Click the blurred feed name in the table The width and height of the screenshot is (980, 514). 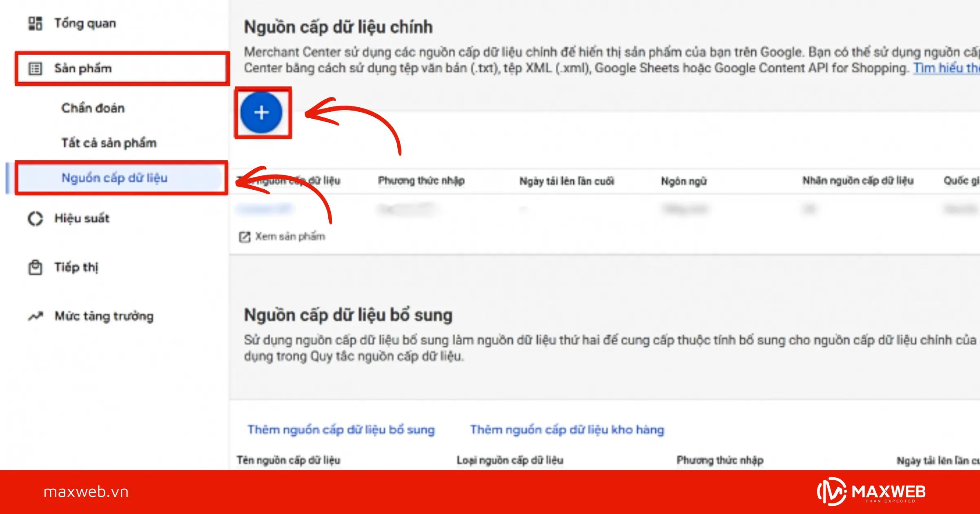tap(265, 208)
